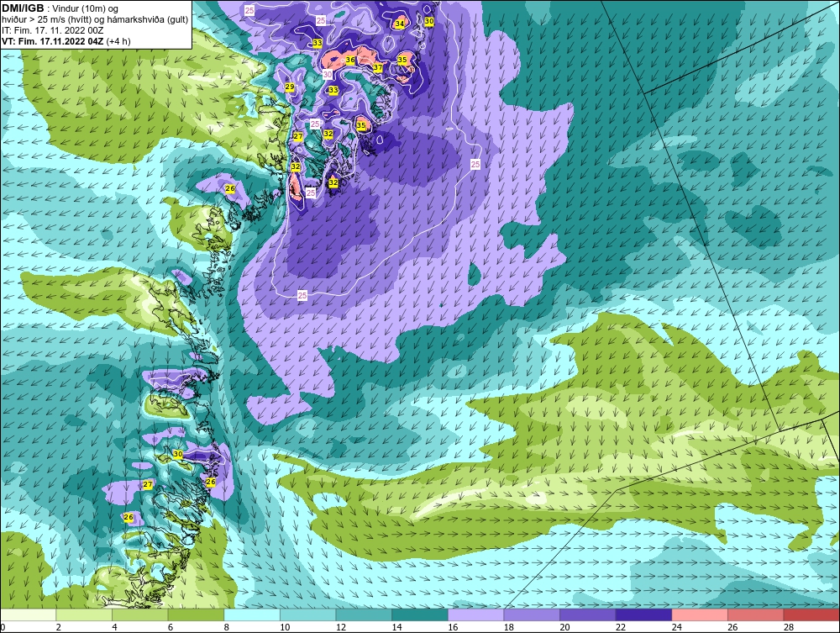The width and height of the screenshot is (840, 633).
Task: Click the legend scale value 22
Action: (x=621, y=627)
